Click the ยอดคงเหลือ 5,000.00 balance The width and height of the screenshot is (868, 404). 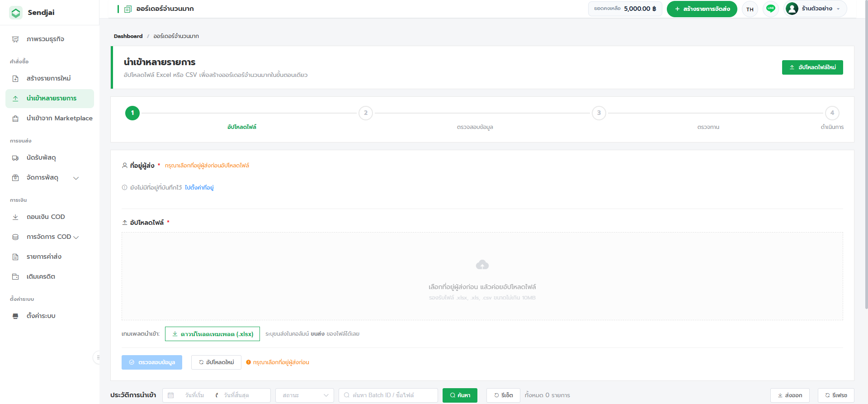tap(625, 9)
